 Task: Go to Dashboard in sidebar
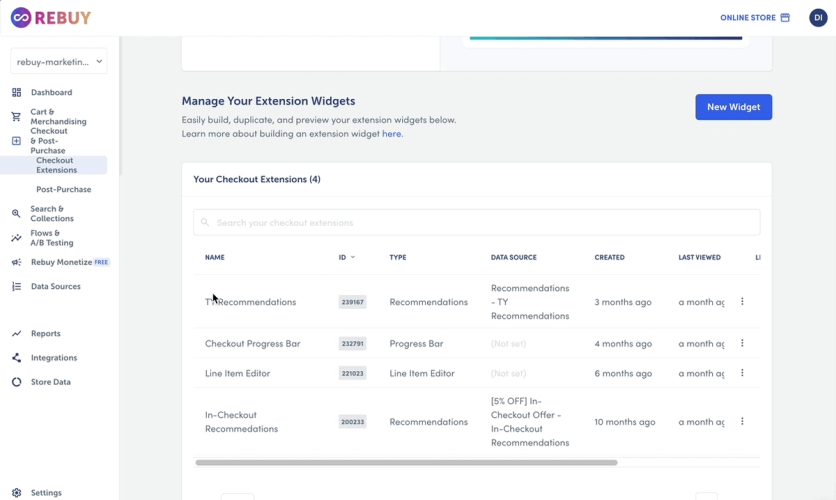(x=51, y=92)
